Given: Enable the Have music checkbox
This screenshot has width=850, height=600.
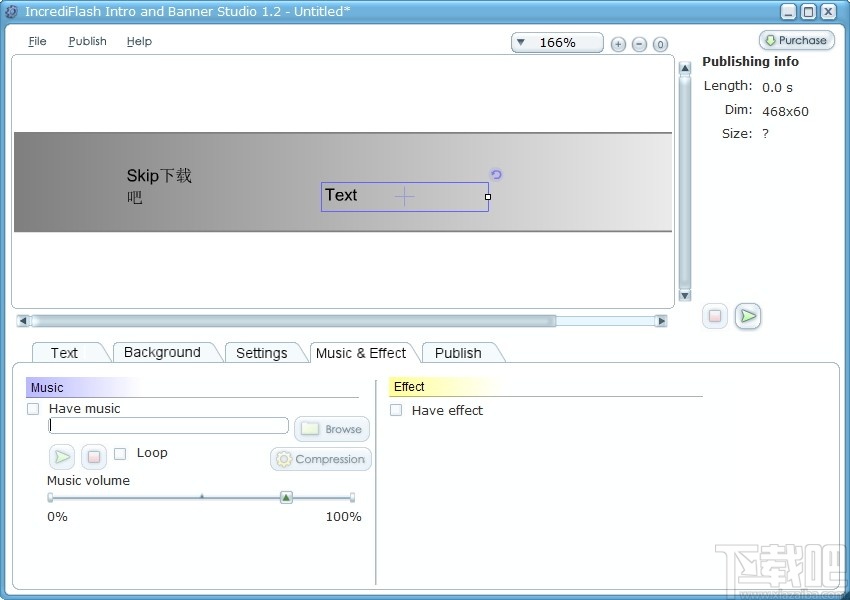Looking at the screenshot, I should pos(33,409).
